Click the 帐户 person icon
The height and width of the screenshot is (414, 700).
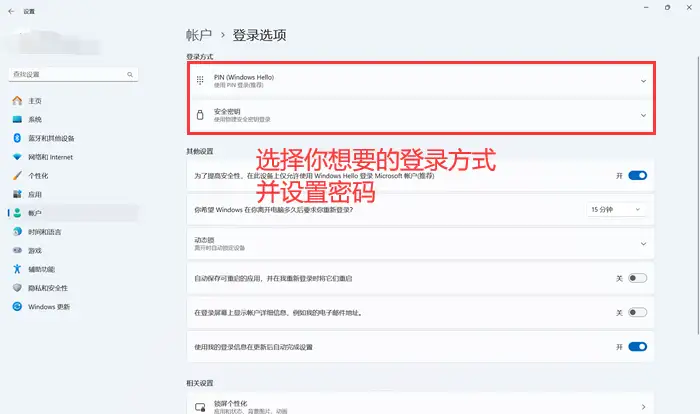17,213
